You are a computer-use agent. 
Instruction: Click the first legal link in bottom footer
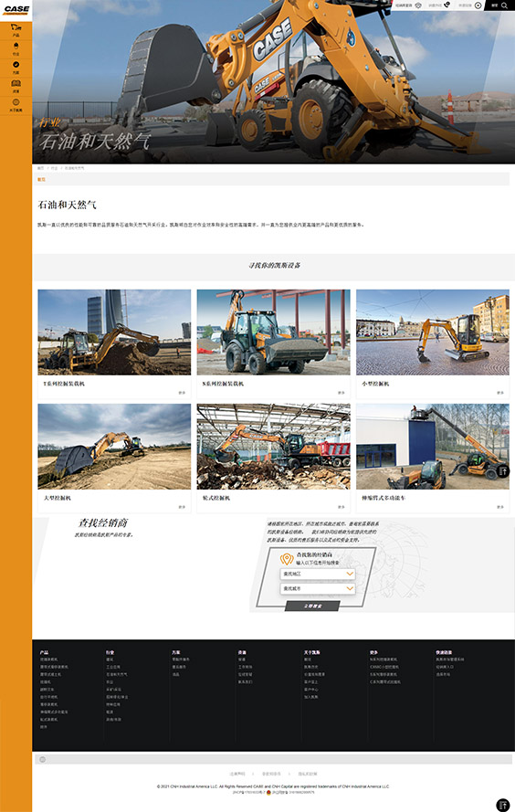point(237,774)
